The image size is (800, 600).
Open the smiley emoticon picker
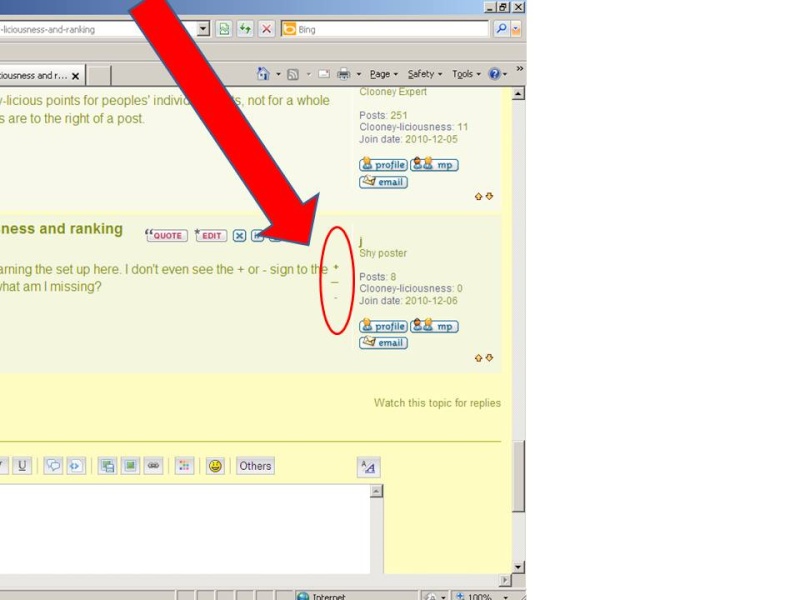point(215,466)
